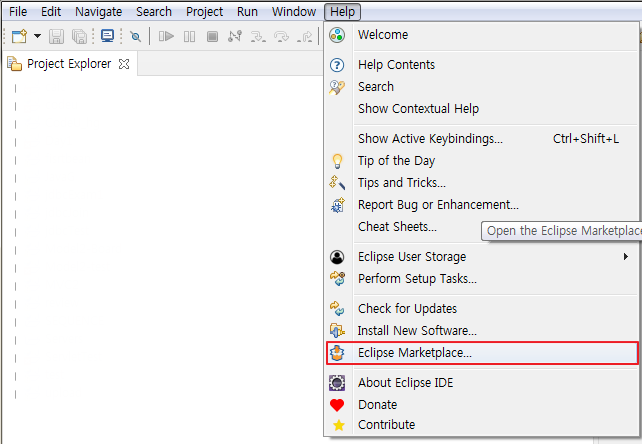642x444 pixels.
Task: Click the Step Into icon
Action: [x=258, y=36]
